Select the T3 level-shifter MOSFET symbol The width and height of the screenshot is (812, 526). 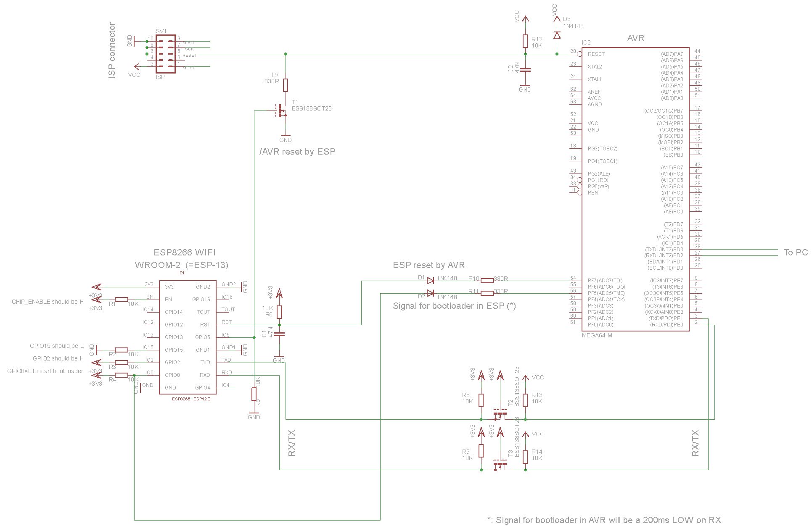coord(500,464)
